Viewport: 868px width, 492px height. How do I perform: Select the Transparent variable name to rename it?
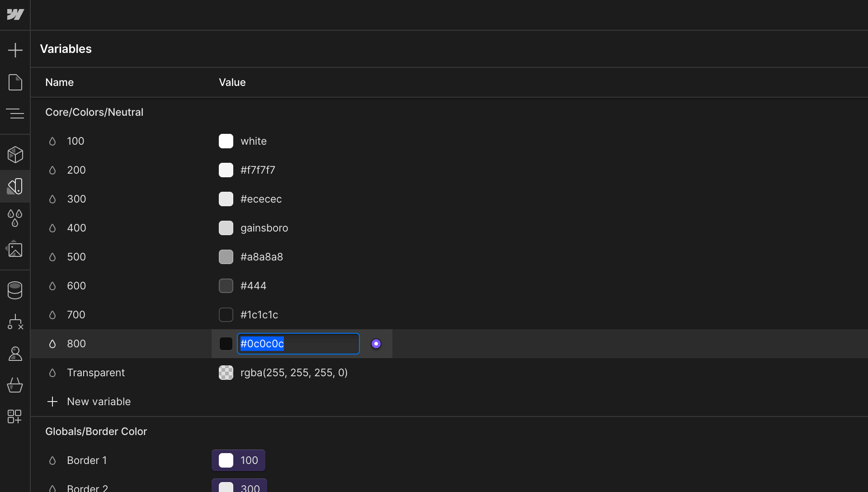[x=96, y=373]
